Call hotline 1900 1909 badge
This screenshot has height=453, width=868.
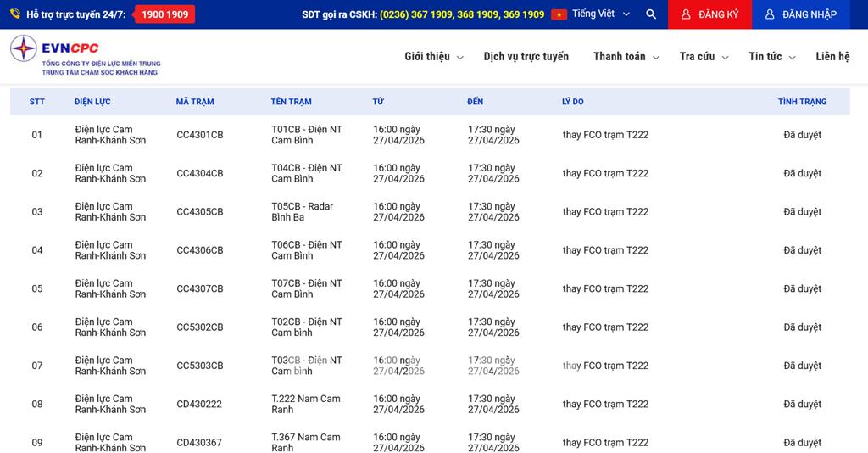(164, 14)
